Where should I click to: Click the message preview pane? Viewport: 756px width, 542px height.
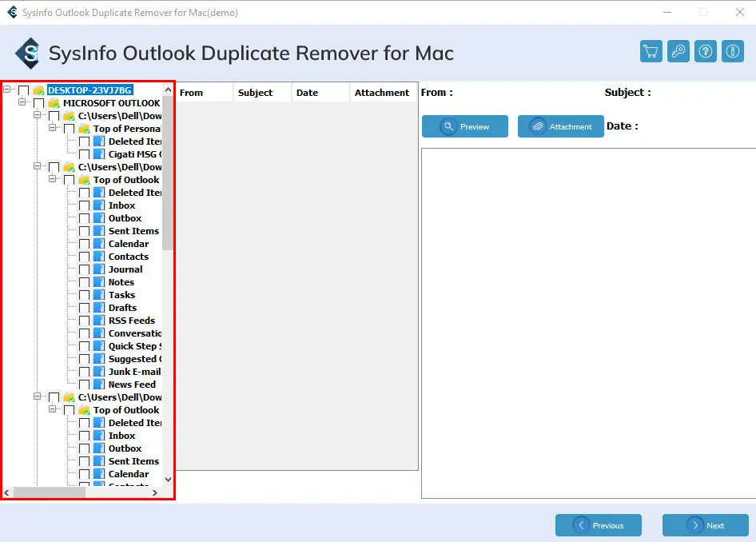click(589, 323)
